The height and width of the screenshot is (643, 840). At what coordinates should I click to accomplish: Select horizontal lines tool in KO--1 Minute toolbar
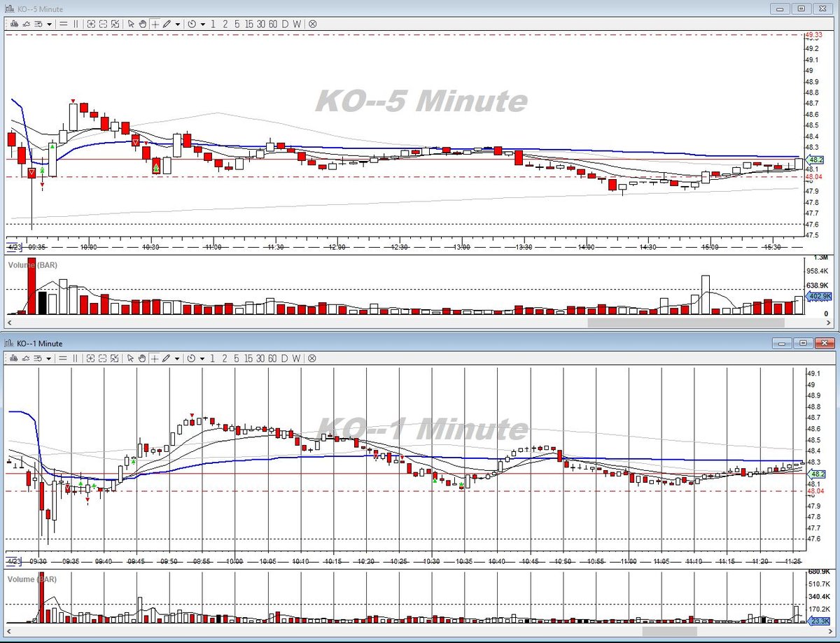[x=63, y=358]
